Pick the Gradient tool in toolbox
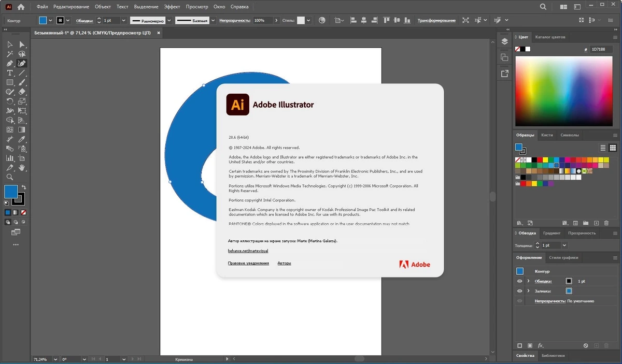Image resolution: width=622 pixels, height=364 pixels. point(22,129)
